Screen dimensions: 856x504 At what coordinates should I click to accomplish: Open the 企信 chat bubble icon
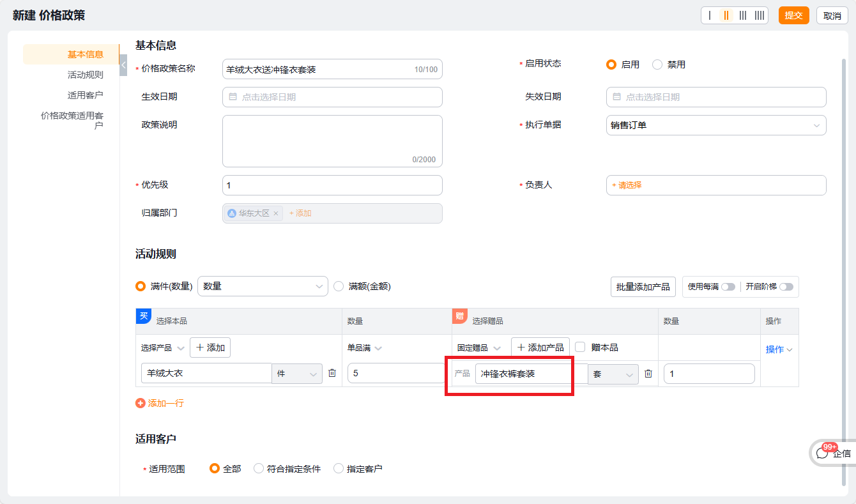[x=823, y=454]
